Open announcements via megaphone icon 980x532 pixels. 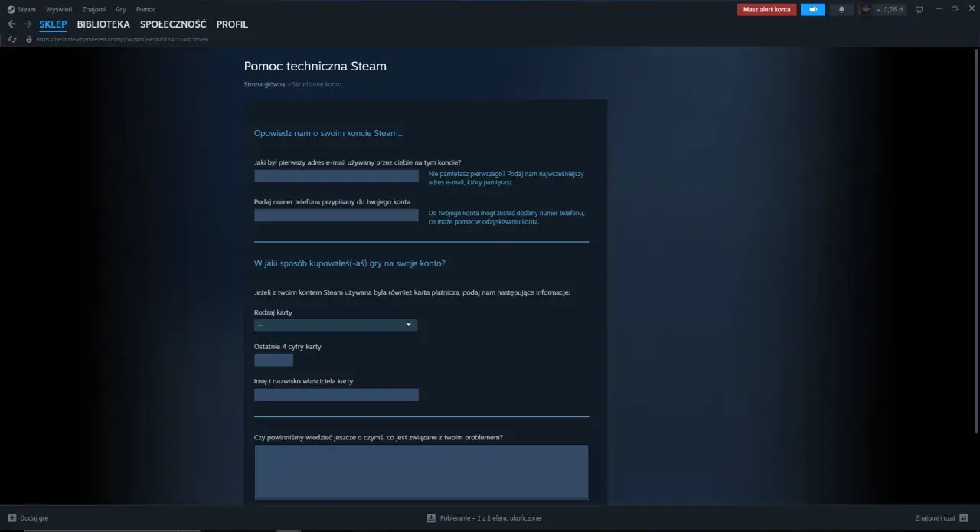pyautogui.click(x=813, y=10)
